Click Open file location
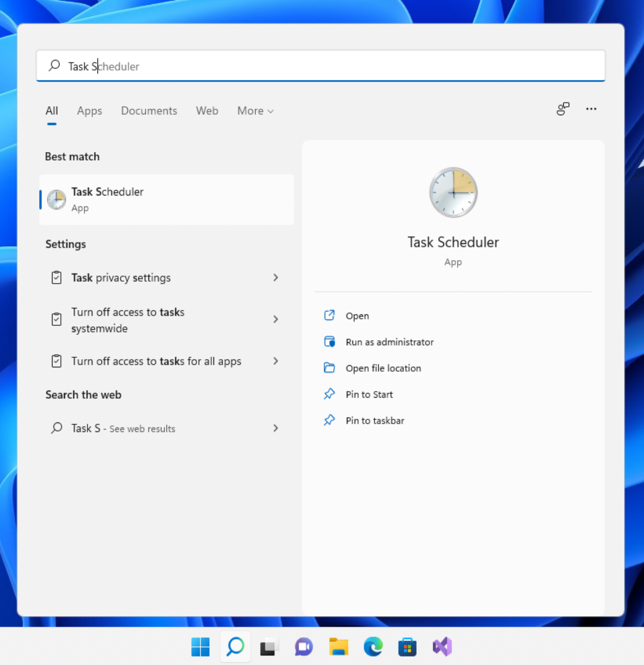 [x=383, y=368]
